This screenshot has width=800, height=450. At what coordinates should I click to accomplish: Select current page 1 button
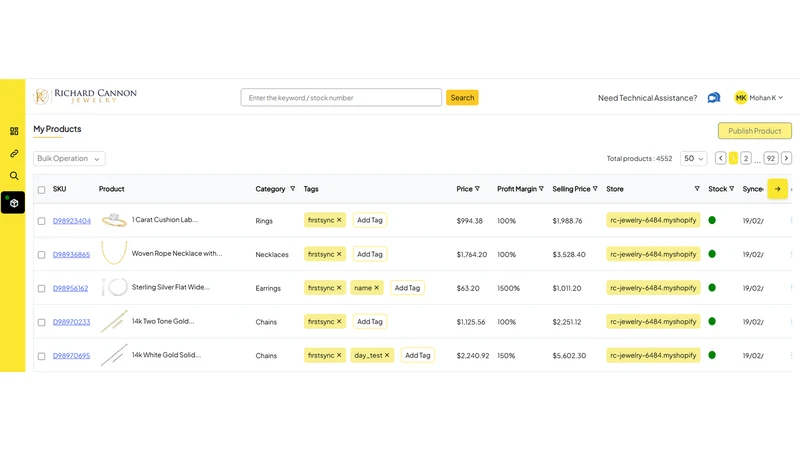coord(733,158)
